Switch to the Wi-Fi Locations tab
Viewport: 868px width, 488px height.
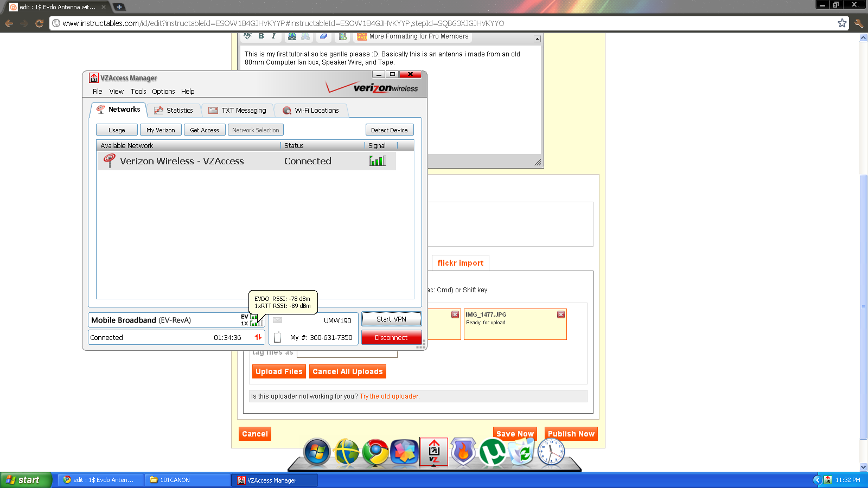coord(311,111)
